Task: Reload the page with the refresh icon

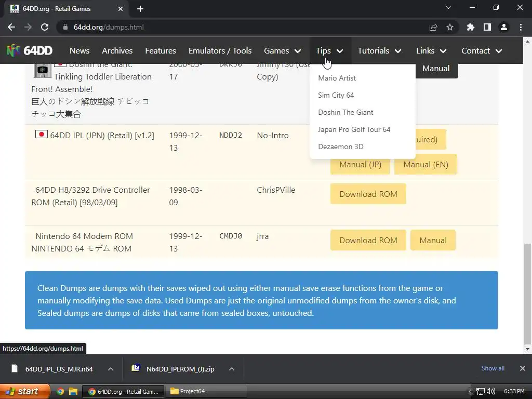Action: [x=45, y=27]
